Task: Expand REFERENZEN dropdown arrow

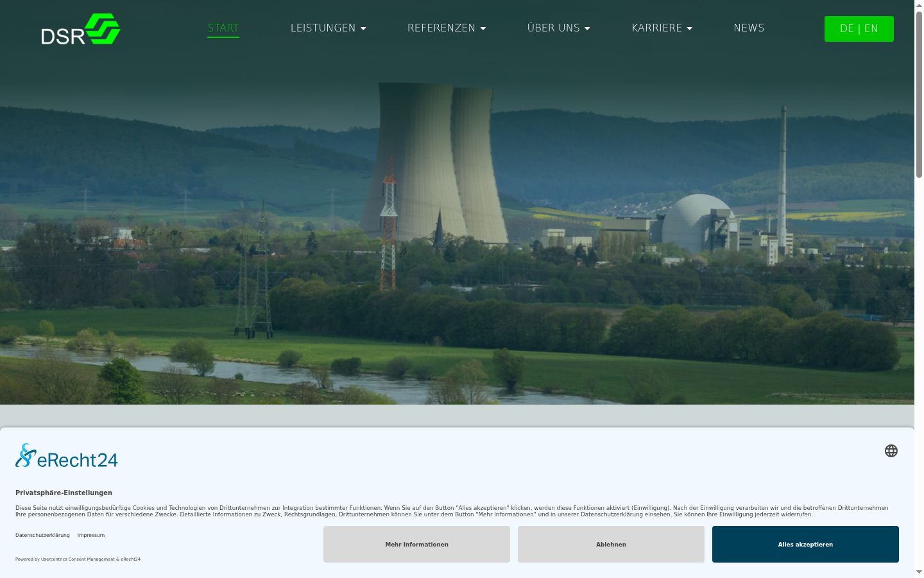Action: click(x=483, y=28)
